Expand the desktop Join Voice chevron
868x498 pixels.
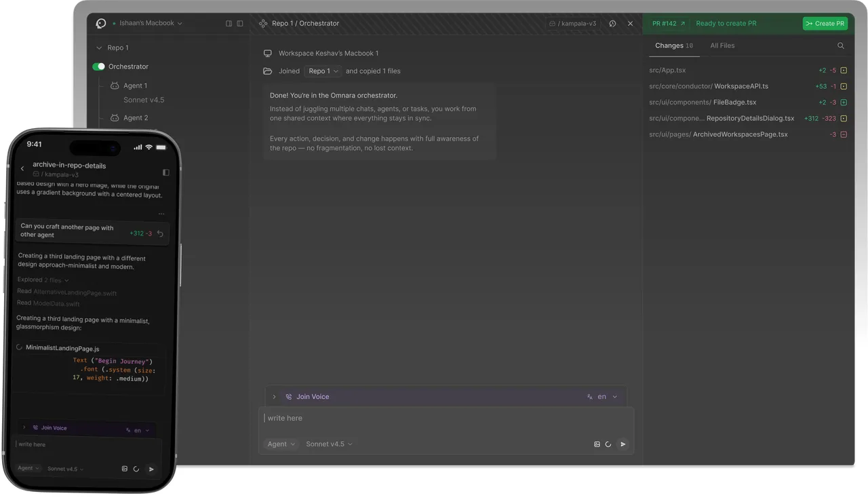pos(274,396)
